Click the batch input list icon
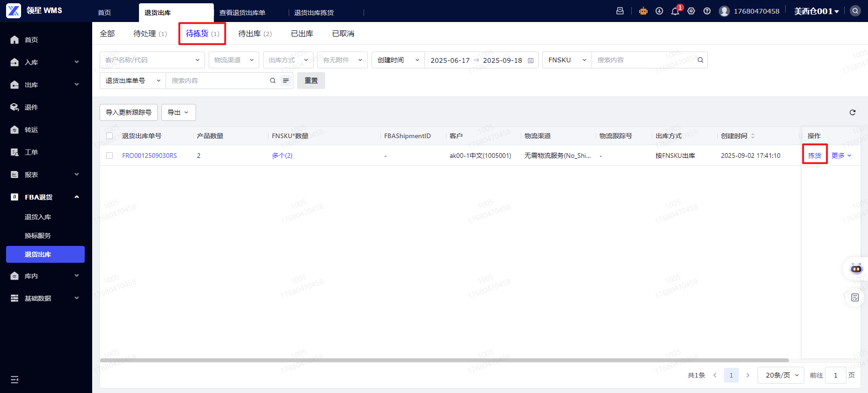The height and width of the screenshot is (393, 868). pyautogui.click(x=286, y=81)
